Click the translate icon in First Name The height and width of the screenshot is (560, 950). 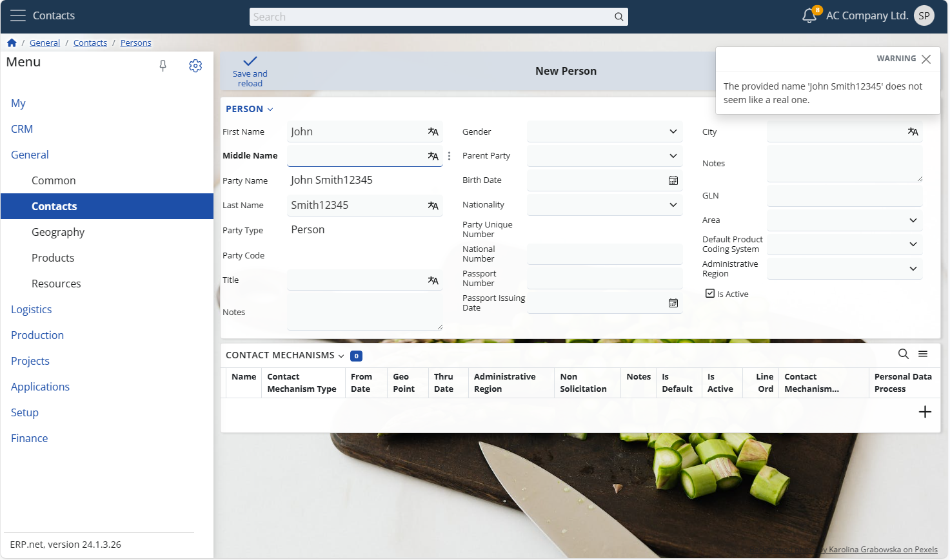(x=433, y=131)
